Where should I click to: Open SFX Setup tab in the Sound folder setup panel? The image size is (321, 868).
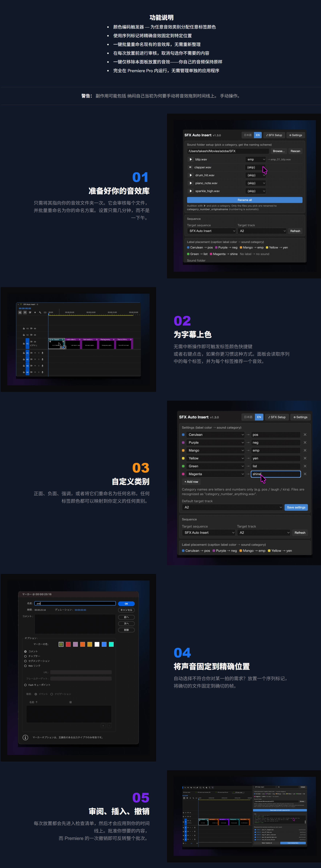coord(274,135)
